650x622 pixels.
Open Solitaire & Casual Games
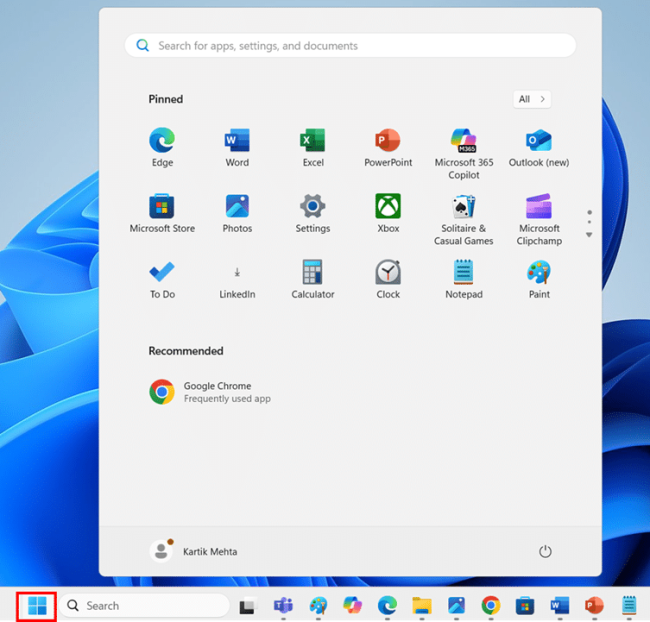pos(464,219)
